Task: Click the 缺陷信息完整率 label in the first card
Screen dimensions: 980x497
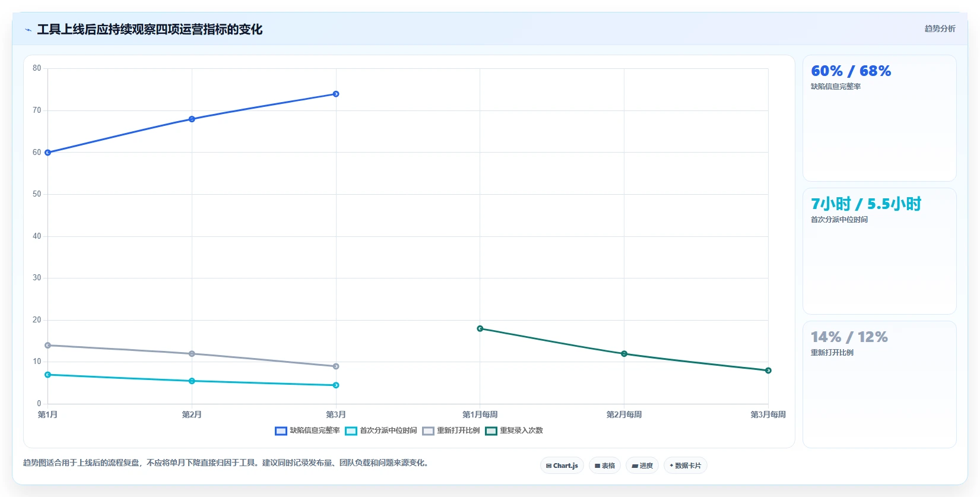Action: 836,87
